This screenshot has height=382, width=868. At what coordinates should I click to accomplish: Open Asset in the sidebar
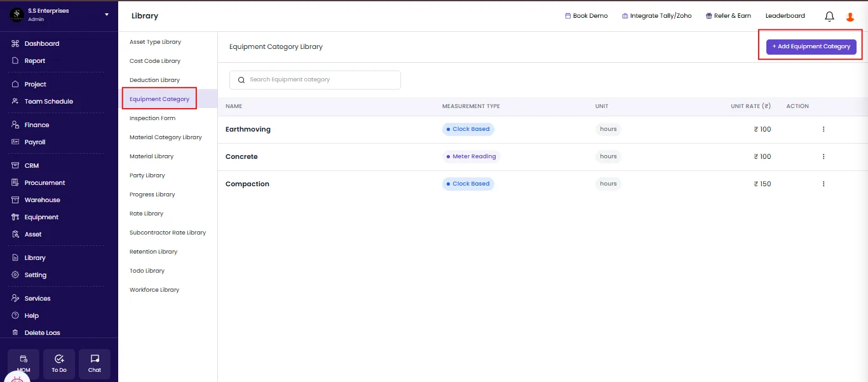coord(33,235)
